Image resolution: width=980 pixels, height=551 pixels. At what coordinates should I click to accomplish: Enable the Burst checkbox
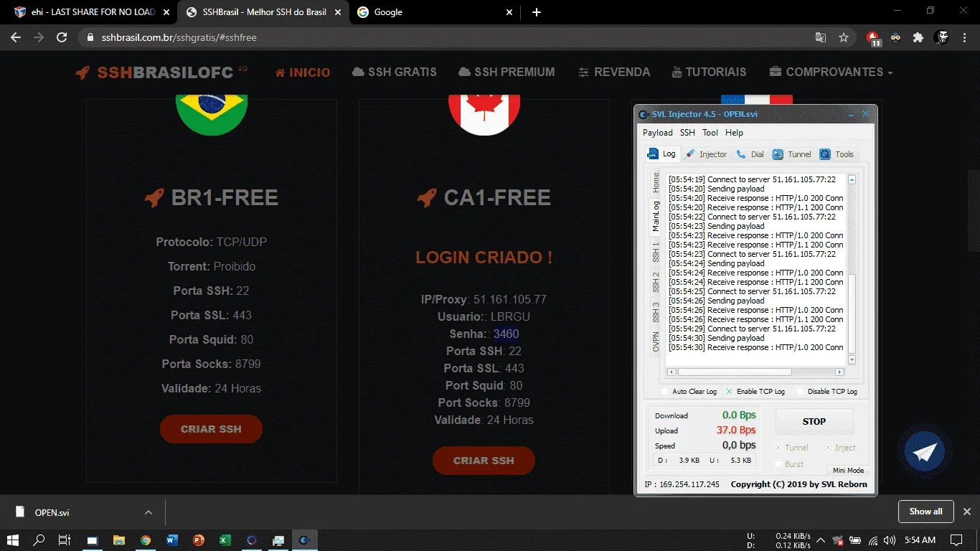coord(778,464)
